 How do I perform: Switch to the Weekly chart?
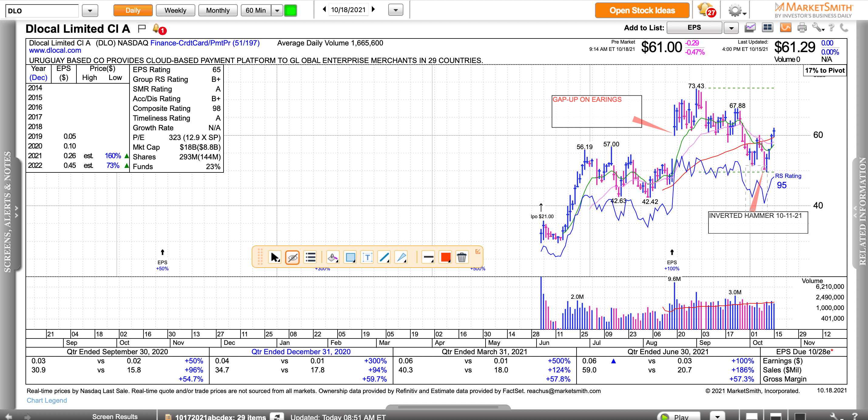tap(175, 10)
